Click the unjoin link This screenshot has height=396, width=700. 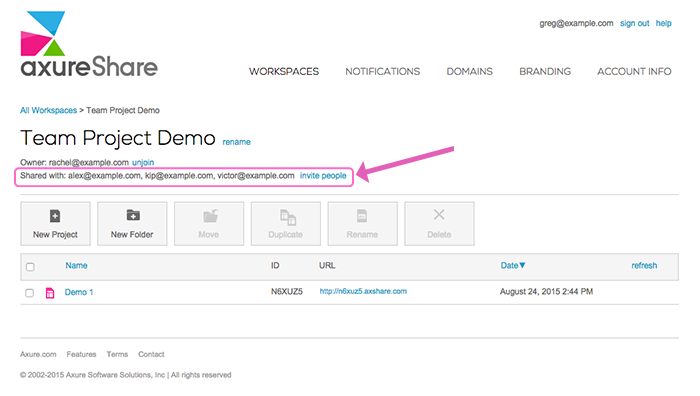tap(143, 163)
